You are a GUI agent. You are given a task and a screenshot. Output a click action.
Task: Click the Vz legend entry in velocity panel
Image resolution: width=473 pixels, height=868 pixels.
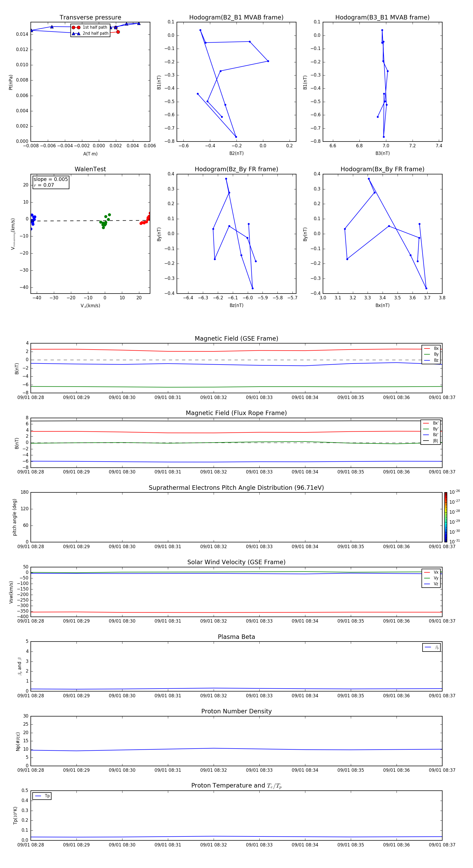click(x=431, y=584)
